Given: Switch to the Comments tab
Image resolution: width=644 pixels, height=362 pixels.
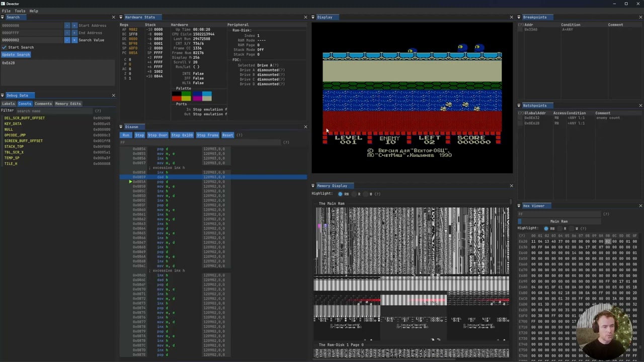Looking at the screenshot, I should pos(43,104).
